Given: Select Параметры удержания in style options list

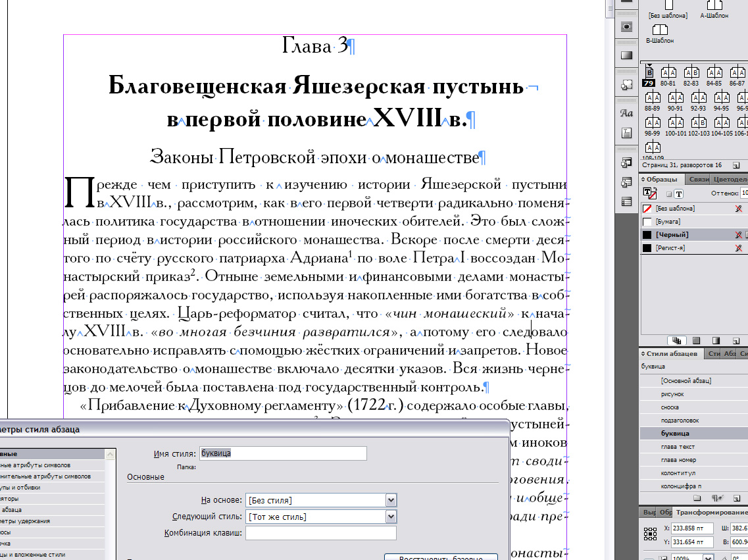Looking at the screenshot, I should pyautogui.click(x=52, y=521).
